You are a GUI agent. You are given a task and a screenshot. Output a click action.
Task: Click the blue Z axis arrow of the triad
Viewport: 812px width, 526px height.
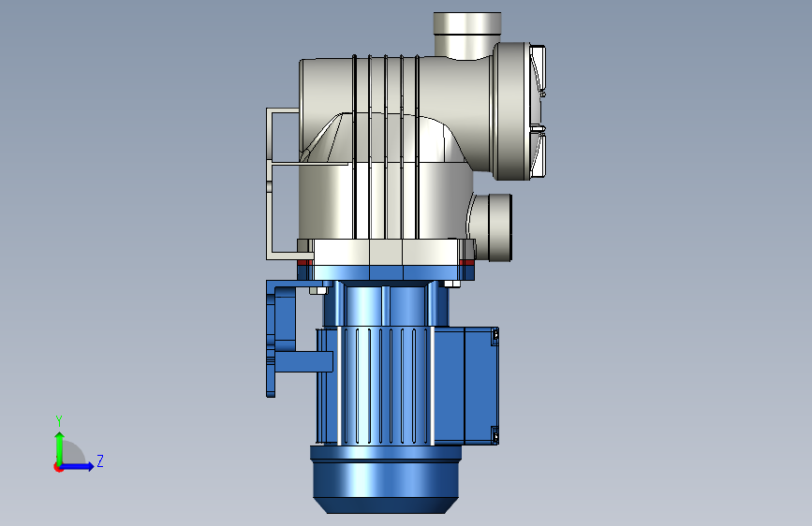click(x=77, y=466)
